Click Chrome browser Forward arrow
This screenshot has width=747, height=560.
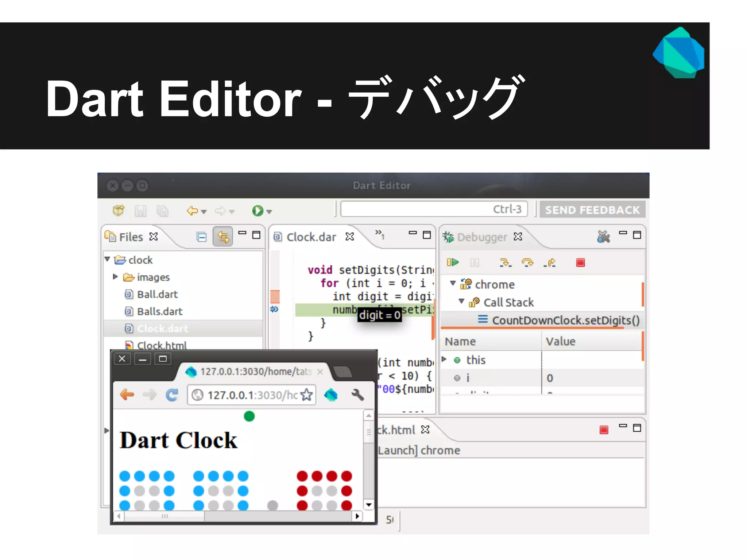click(150, 394)
